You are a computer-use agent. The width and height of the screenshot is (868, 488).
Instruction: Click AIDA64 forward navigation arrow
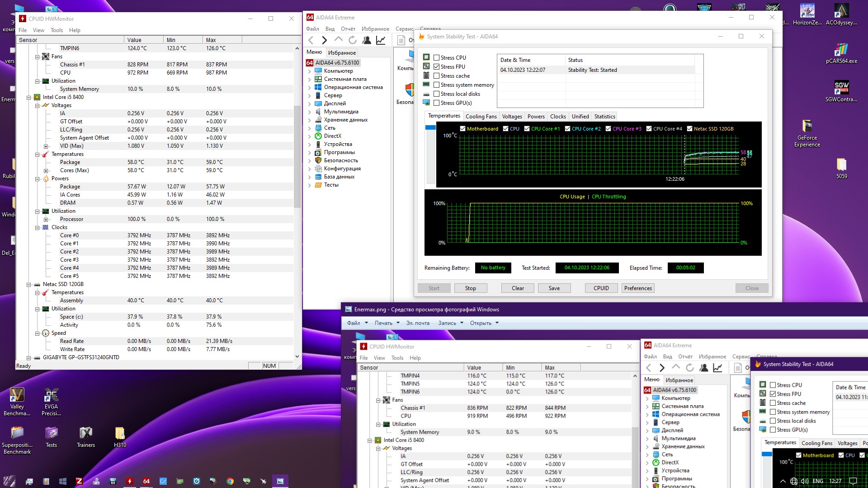point(324,40)
